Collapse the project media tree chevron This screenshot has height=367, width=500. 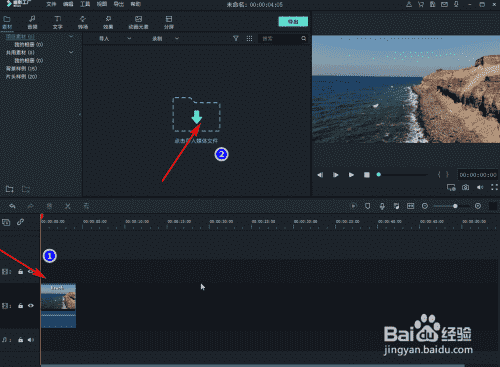coord(71,36)
